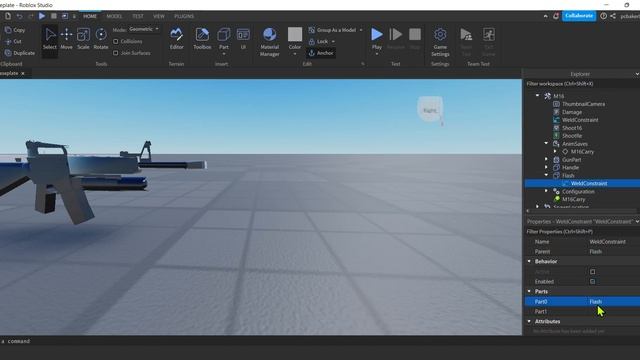Viewport: 640px width, 360px height.
Task: Open the Play mode dropdown arrow
Action: [377, 54]
